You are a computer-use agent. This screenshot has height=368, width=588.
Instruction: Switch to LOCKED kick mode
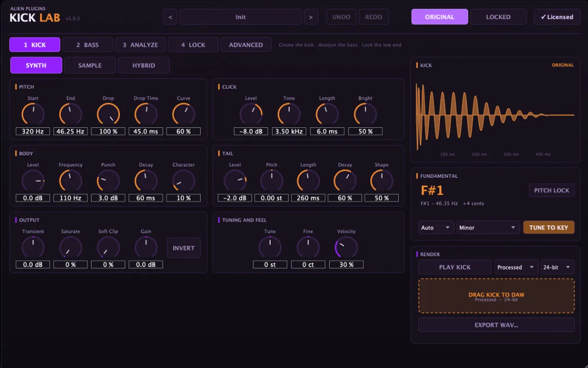pyautogui.click(x=498, y=17)
